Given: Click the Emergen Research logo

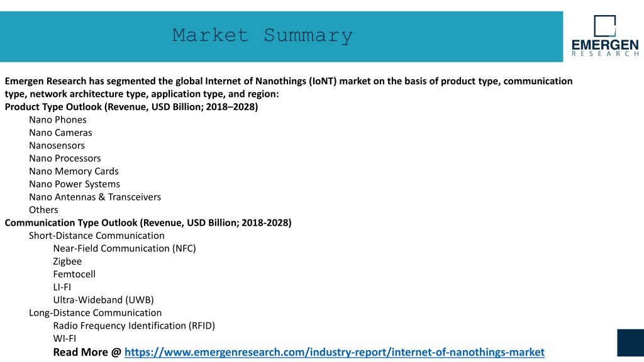Looking at the screenshot, I should (605, 36).
